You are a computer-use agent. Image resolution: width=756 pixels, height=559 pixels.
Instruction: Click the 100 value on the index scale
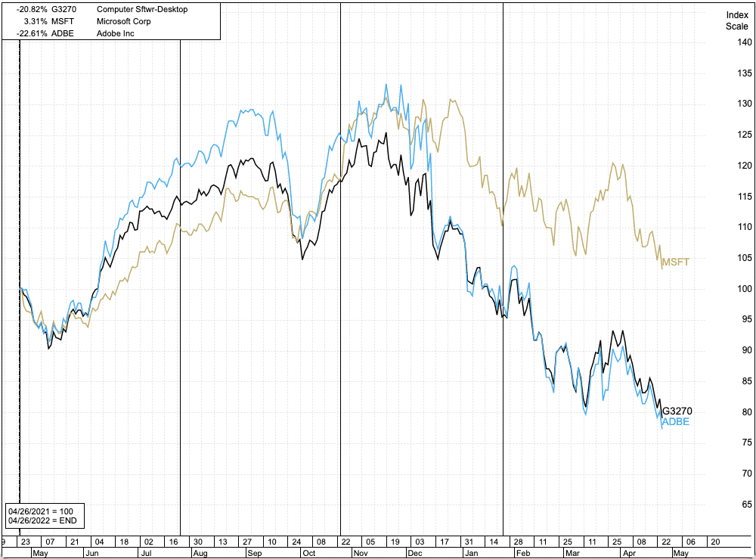coord(744,289)
